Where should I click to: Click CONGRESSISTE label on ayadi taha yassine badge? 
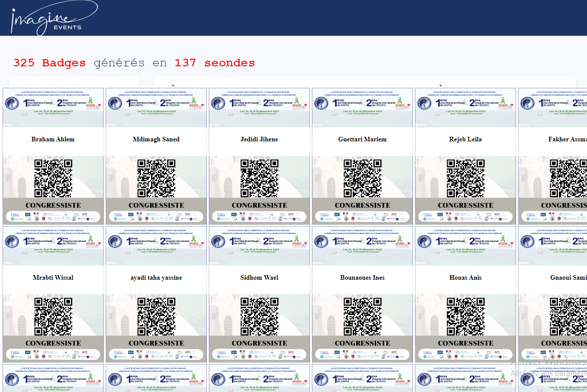coord(156,343)
